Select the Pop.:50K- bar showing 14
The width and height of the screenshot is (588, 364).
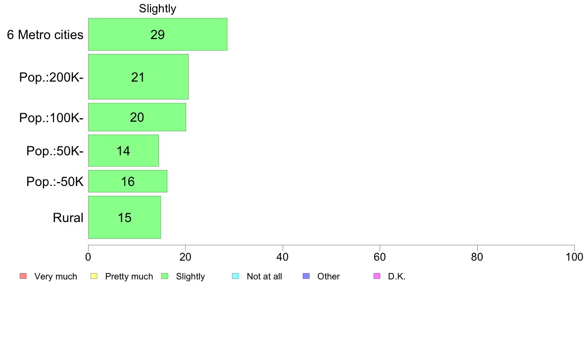pyautogui.click(x=123, y=151)
